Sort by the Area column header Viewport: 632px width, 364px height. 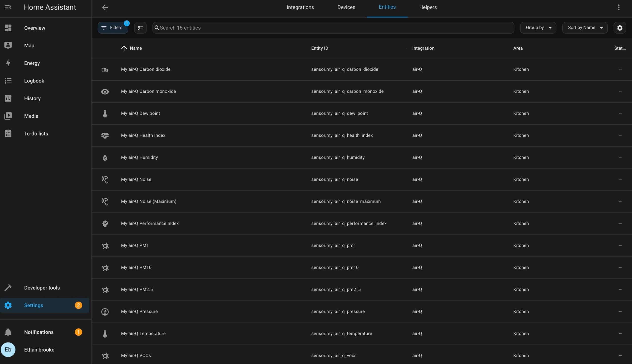click(518, 48)
